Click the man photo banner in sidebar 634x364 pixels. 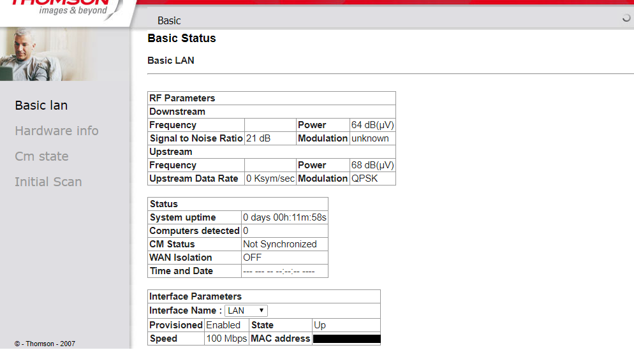click(x=48, y=54)
